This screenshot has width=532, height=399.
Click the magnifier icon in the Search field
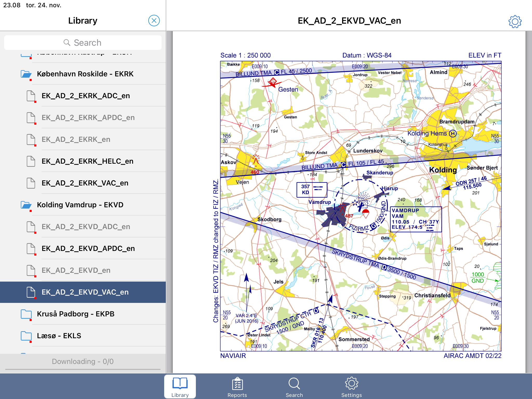pyautogui.click(x=67, y=43)
